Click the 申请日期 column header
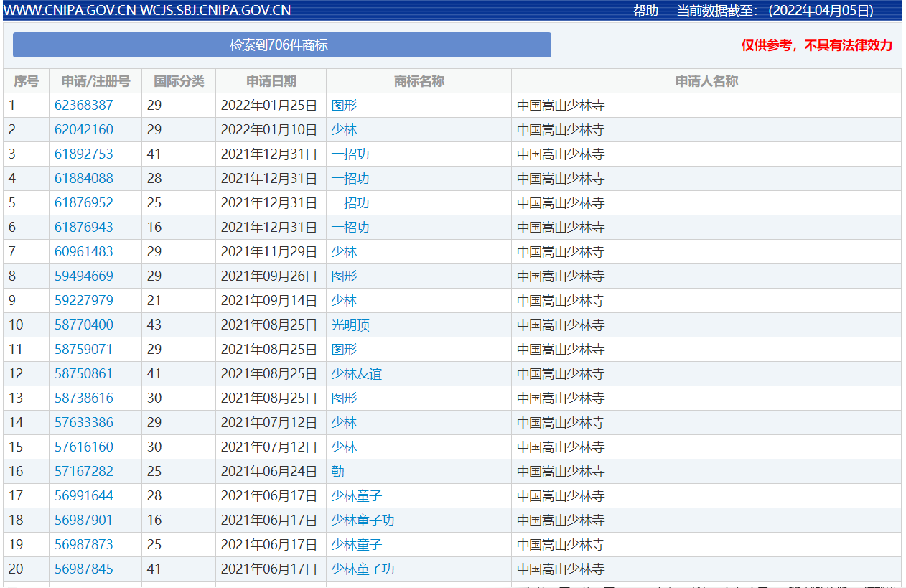 271,81
